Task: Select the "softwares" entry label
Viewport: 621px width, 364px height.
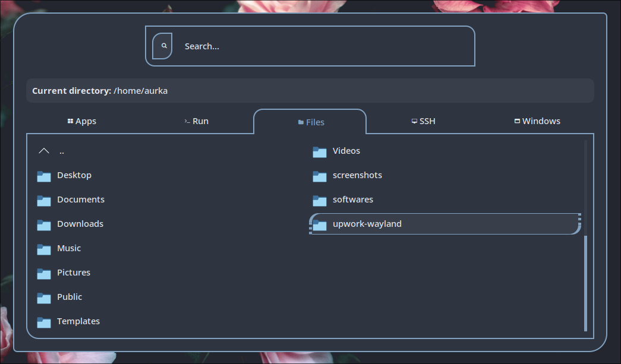Action: pos(353,200)
